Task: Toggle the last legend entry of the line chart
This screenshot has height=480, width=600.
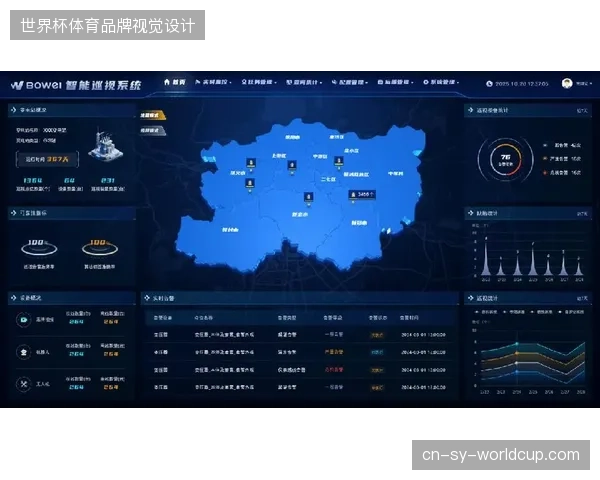Action: (x=571, y=312)
